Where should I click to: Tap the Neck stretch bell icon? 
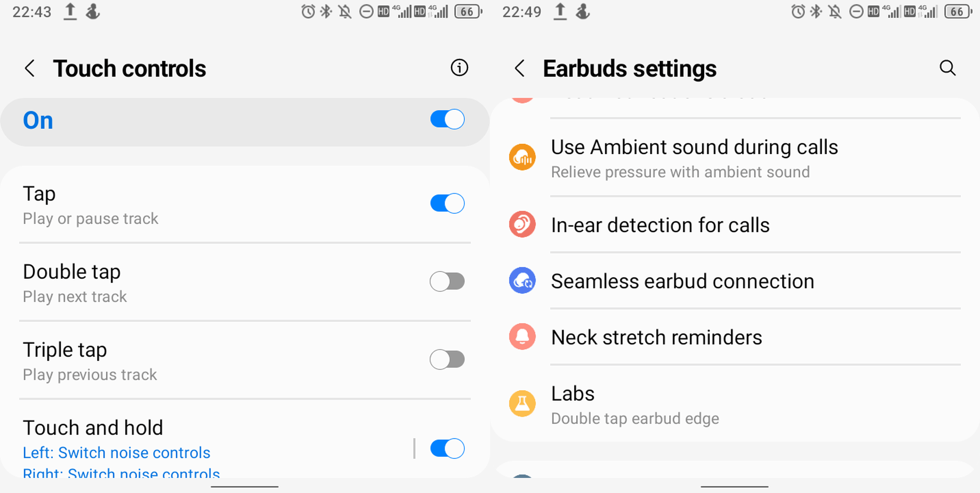(522, 337)
